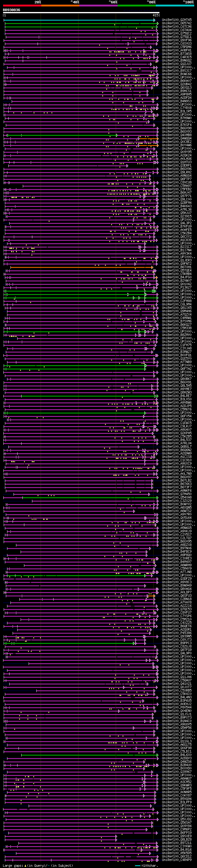Select the UniRef100_B4N9S3 label

click(176, 101)
